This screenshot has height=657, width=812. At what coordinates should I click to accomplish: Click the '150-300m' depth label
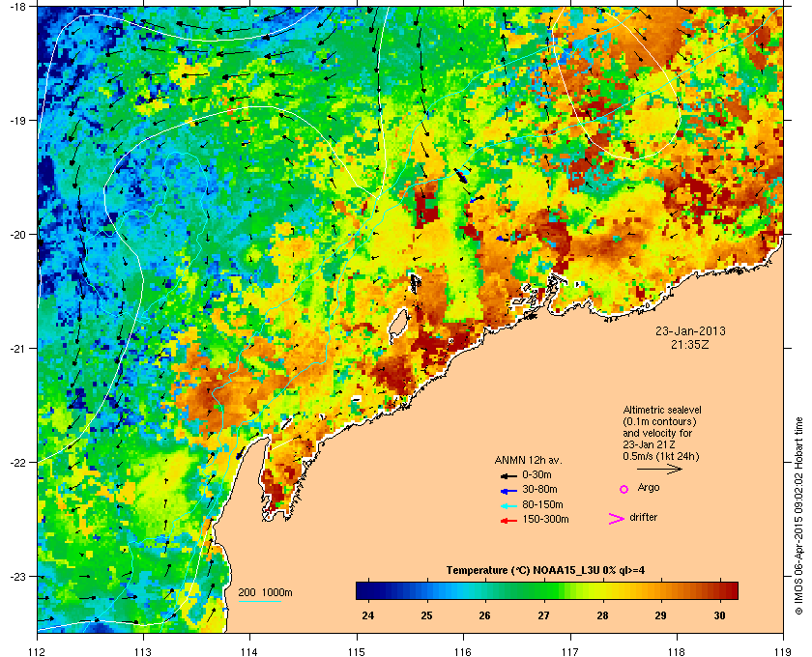click(545, 519)
